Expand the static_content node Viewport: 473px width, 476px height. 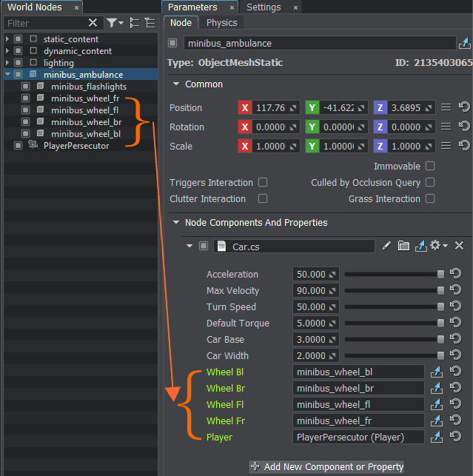point(7,39)
